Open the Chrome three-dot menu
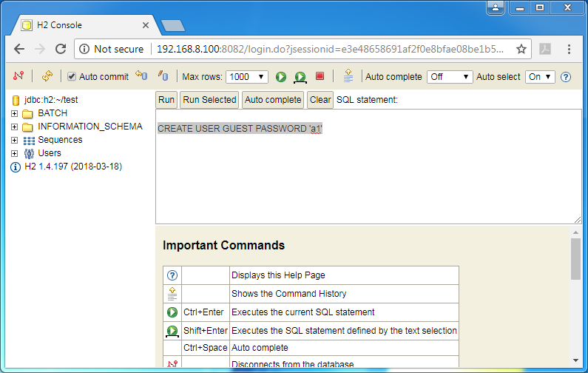The width and height of the screenshot is (588, 373). click(569, 49)
